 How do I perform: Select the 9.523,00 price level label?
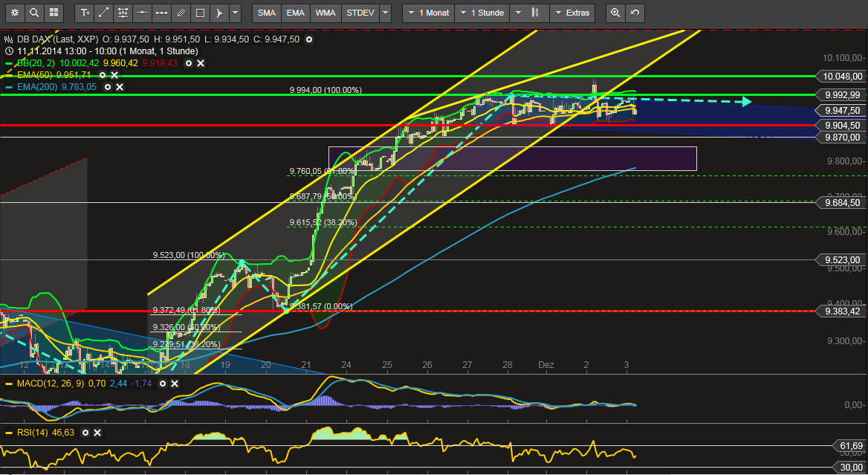click(841, 259)
